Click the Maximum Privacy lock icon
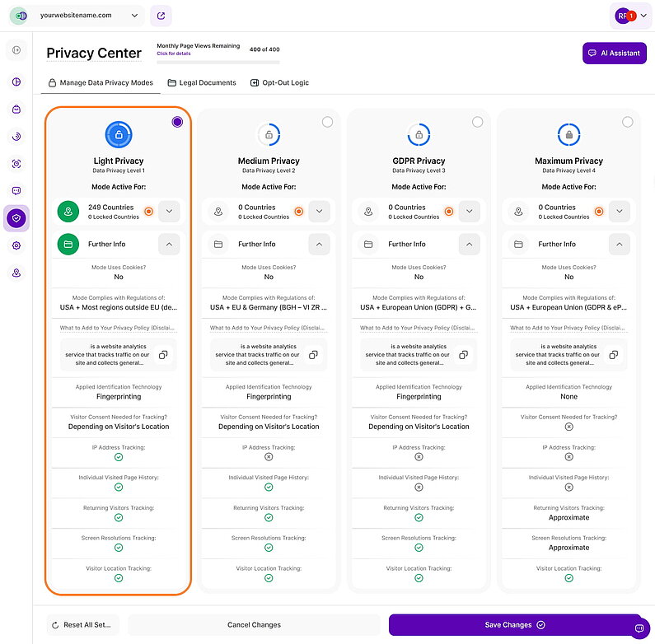655x644 pixels. 568,134
